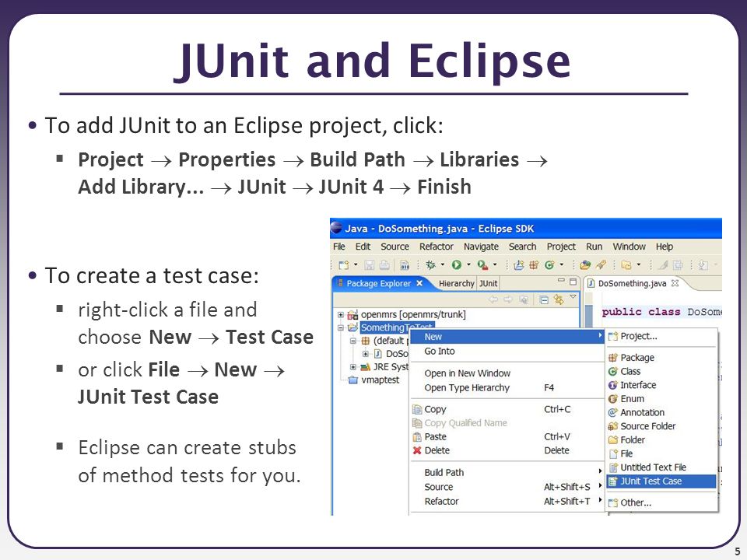Choose Other... in the New submenu
747x560 pixels.
point(661,502)
